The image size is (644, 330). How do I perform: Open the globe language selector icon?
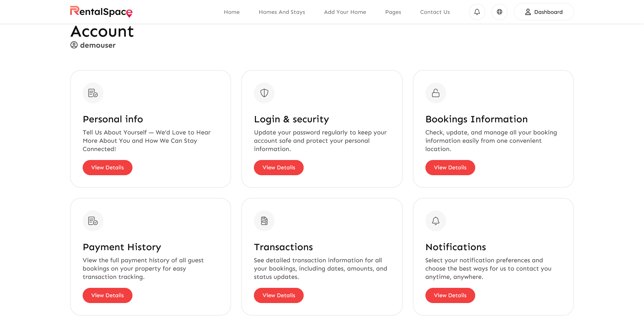(x=499, y=12)
